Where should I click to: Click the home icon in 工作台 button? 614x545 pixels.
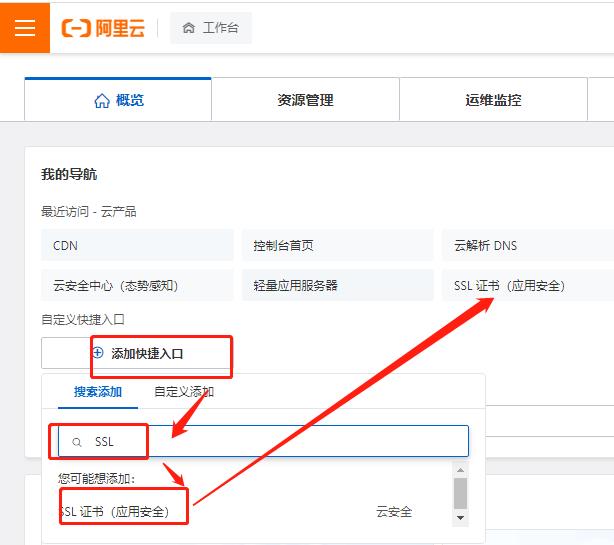[188, 28]
